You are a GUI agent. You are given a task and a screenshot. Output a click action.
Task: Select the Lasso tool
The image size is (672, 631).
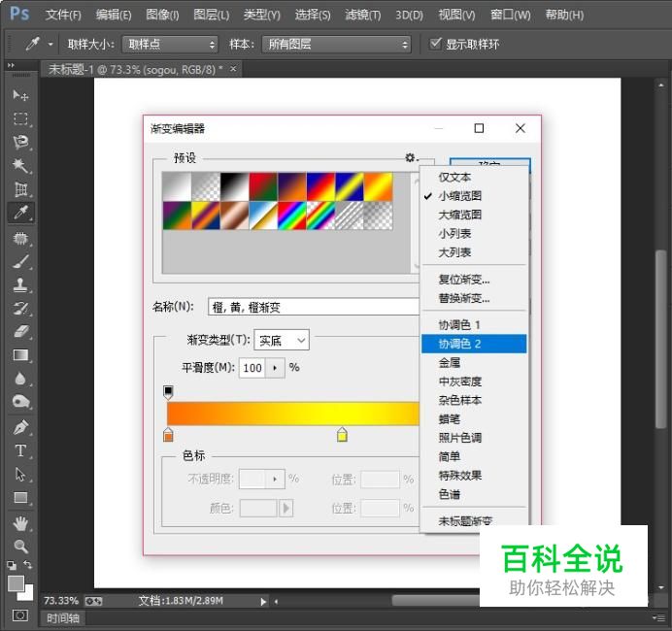click(x=20, y=142)
